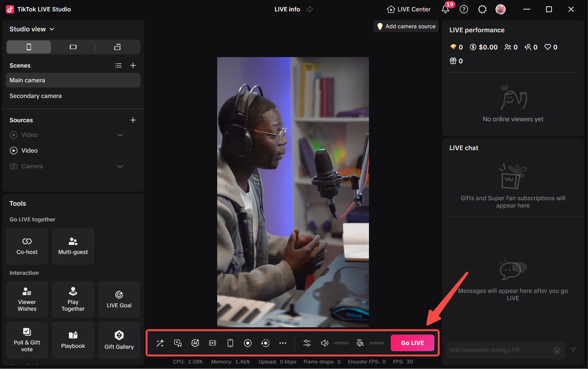Open the video effects icon
The width and height of the screenshot is (588, 369).
(213, 343)
